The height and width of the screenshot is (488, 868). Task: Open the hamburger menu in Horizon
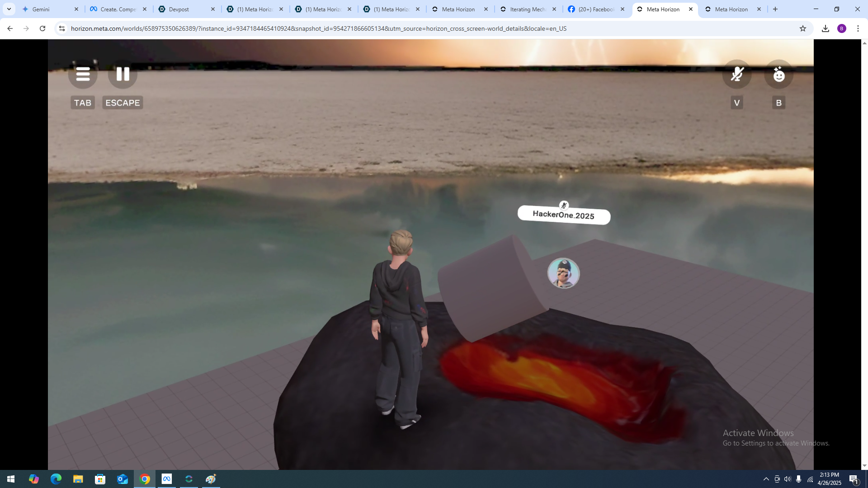click(83, 74)
